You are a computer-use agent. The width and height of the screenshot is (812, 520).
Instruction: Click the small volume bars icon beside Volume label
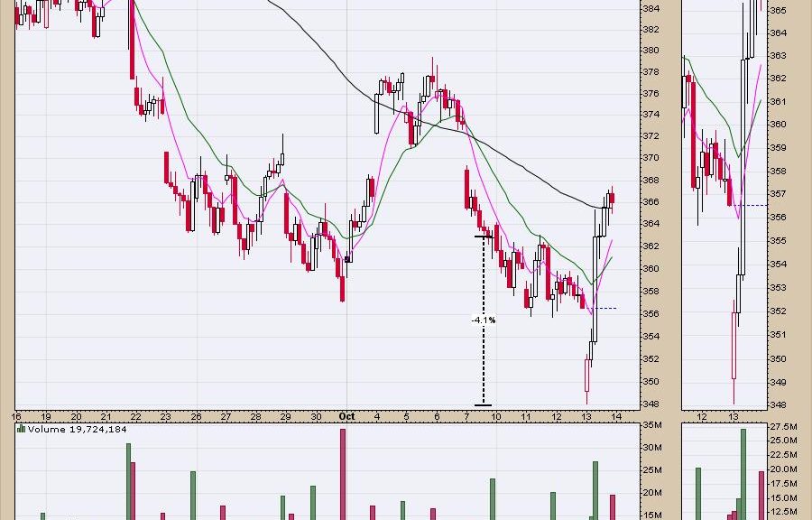(22, 428)
